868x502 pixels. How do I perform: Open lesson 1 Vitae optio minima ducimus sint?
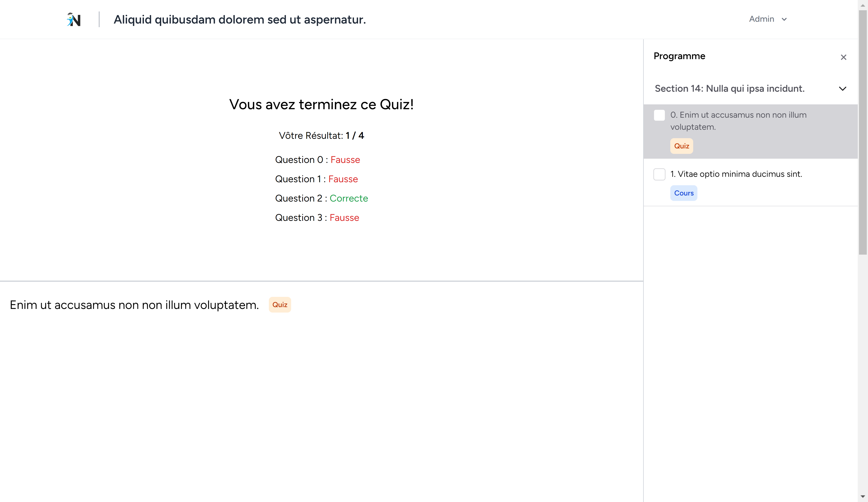[736, 174]
